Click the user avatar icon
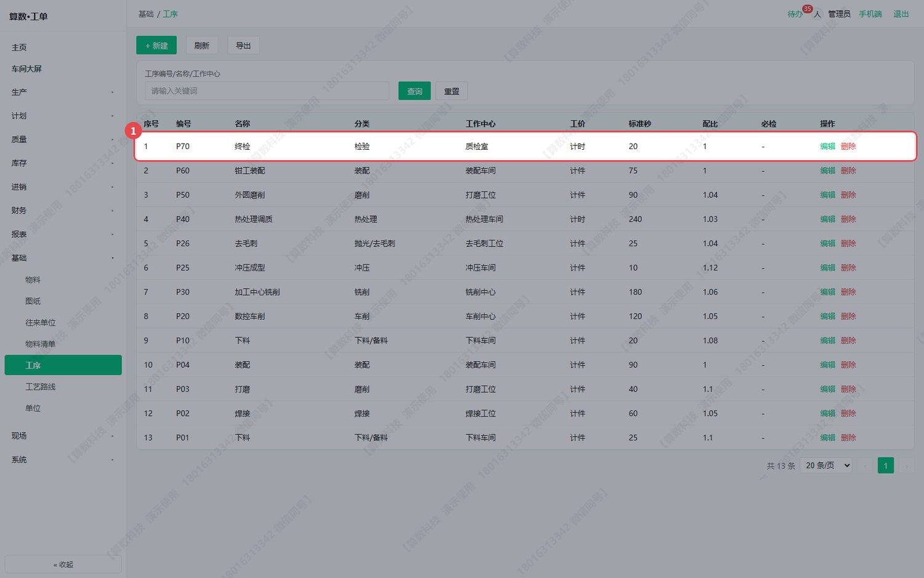This screenshot has height=578, width=924. tap(817, 14)
